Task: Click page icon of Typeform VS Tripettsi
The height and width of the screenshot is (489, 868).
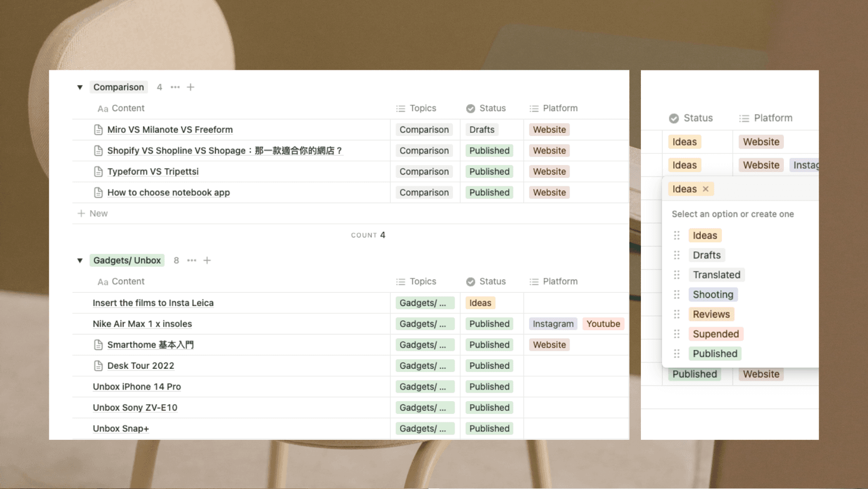Action: (x=98, y=171)
